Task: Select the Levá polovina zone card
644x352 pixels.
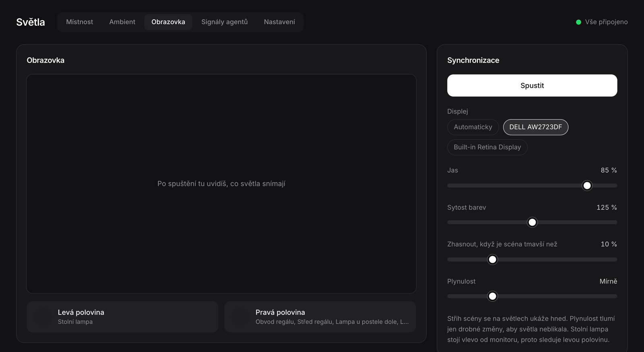Action: pos(122,317)
